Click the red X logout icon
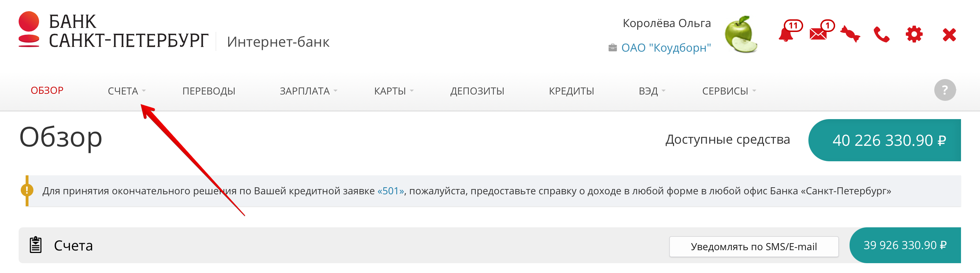 point(949,34)
